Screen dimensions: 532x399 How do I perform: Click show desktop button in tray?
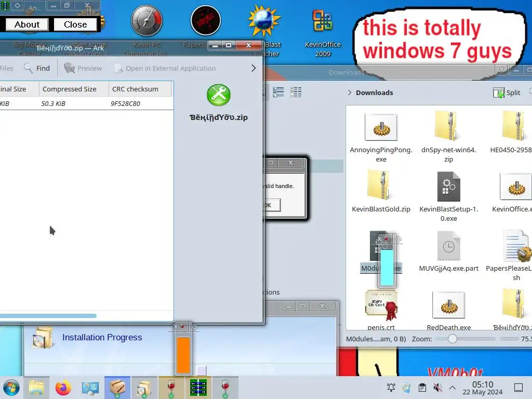click(x=518, y=388)
